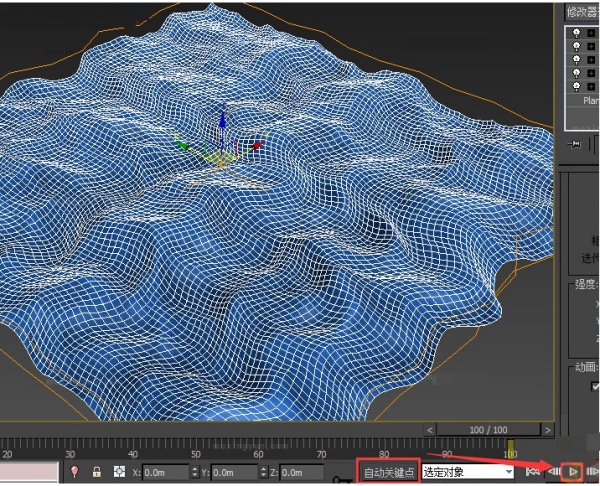The image size is (600, 486).
Task: Click the X coordinate spinner arrows
Action: [x=195, y=472]
